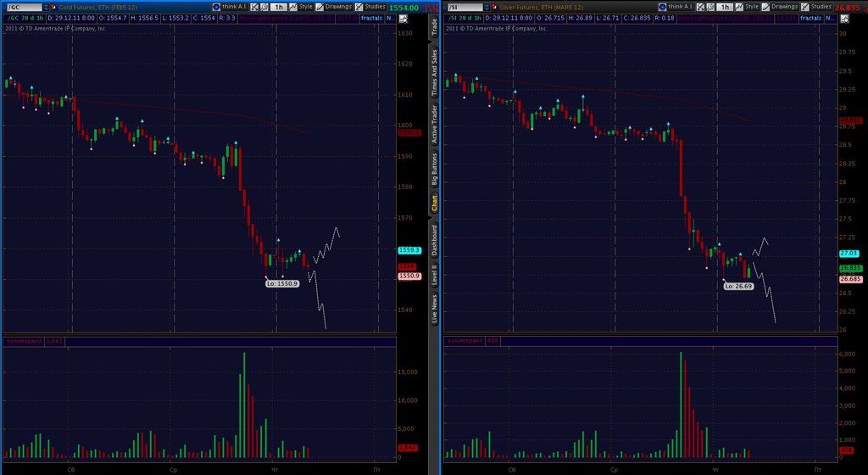Click the colored link icon beside /GC symbol
This screenshot has width=868, height=475.
pos(53,7)
